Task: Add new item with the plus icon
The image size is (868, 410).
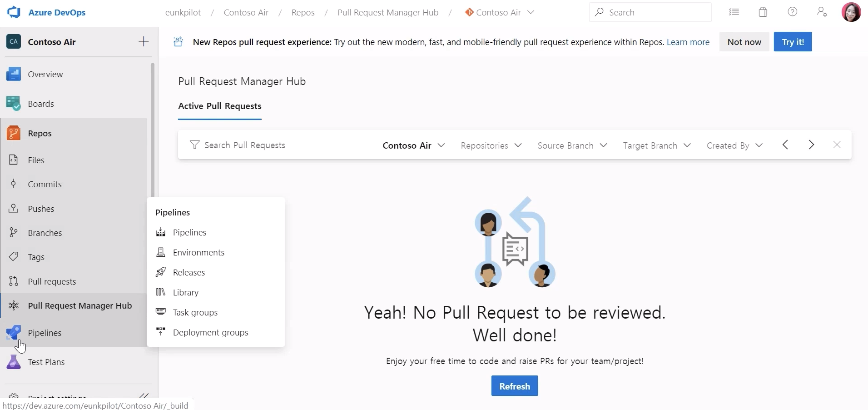Action: (144, 42)
